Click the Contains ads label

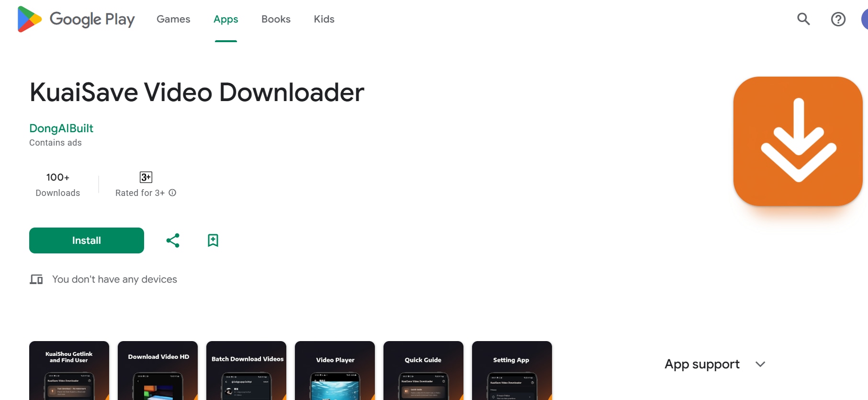(x=56, y=143)
